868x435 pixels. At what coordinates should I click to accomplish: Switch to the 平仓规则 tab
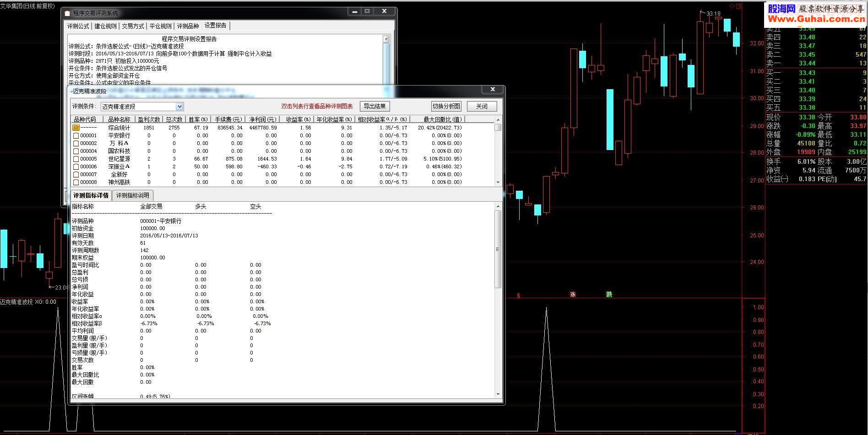pos(161,26)
